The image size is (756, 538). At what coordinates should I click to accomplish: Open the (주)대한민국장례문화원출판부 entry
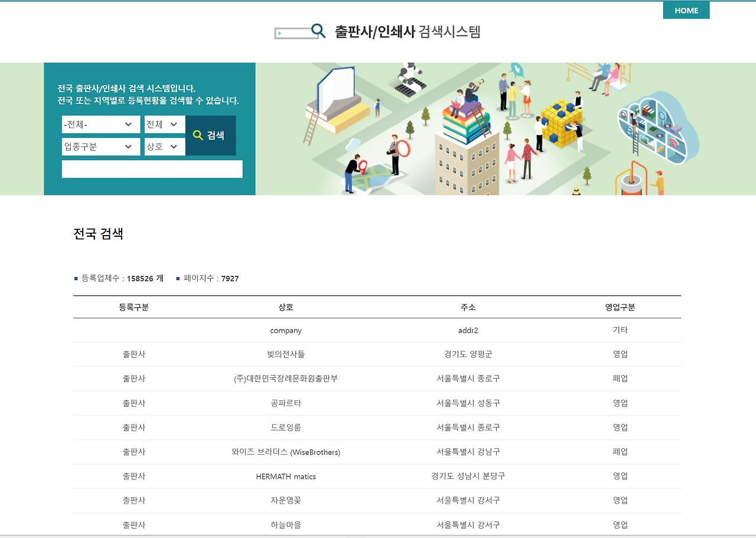[285, 379]
